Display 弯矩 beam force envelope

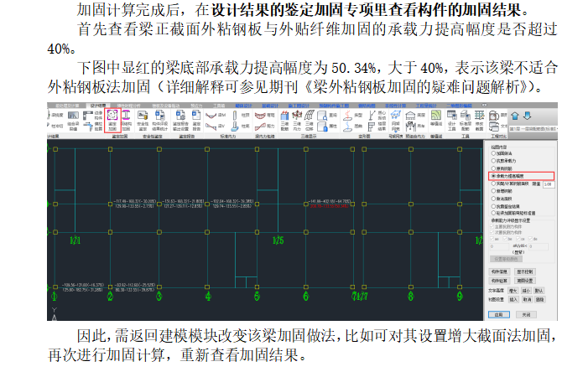(x=265, y=115)
